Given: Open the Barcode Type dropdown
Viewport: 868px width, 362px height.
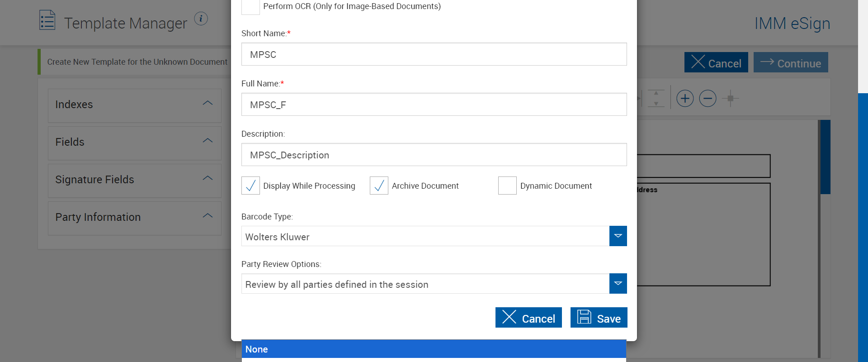Looking at the screenshot, I should (x=618, y=236).
